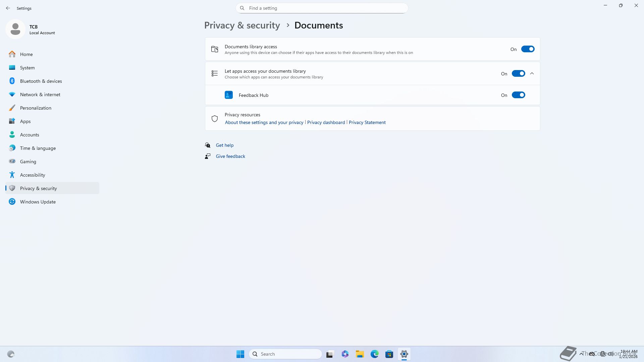
Task: Open the Personalization settings page
Action: [x=36, y=108]
